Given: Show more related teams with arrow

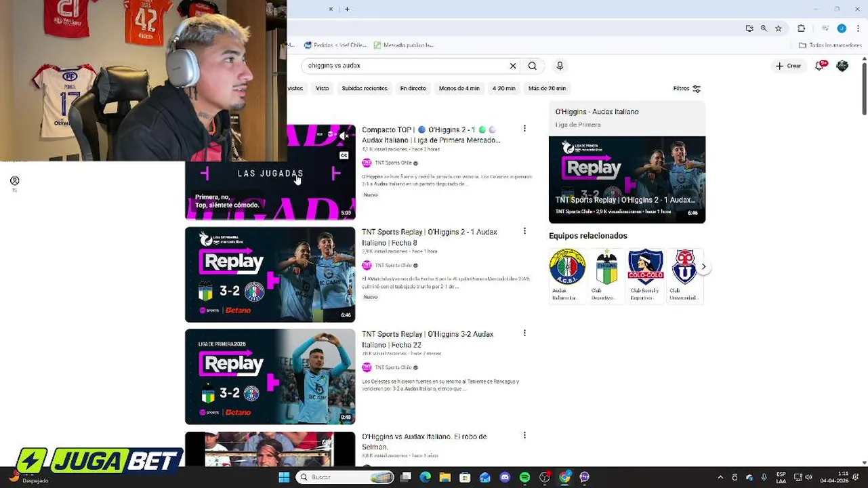Looking at the screenshot, I should click(x=703, y=267).
